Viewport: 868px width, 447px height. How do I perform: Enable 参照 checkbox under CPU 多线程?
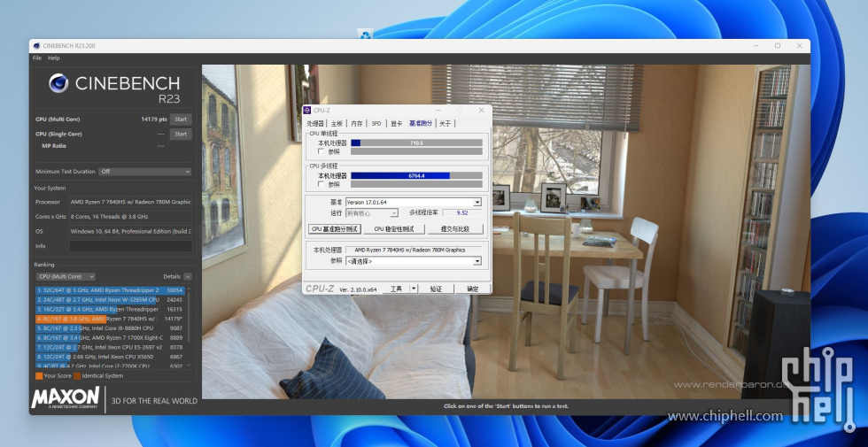tap(321, 184)
